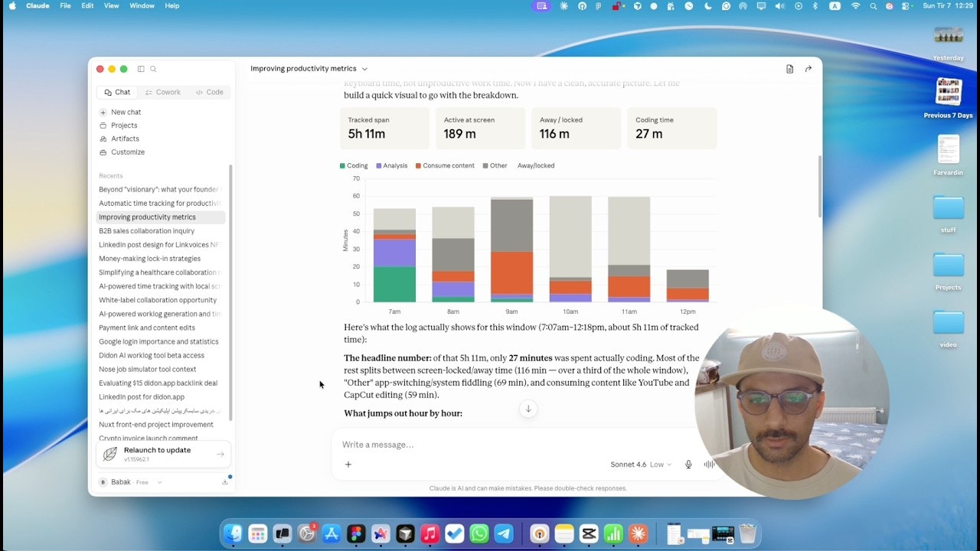Click the plus attachment icon in the message box
Viewport: 980px width, 551px height.
tap(348, 465)
